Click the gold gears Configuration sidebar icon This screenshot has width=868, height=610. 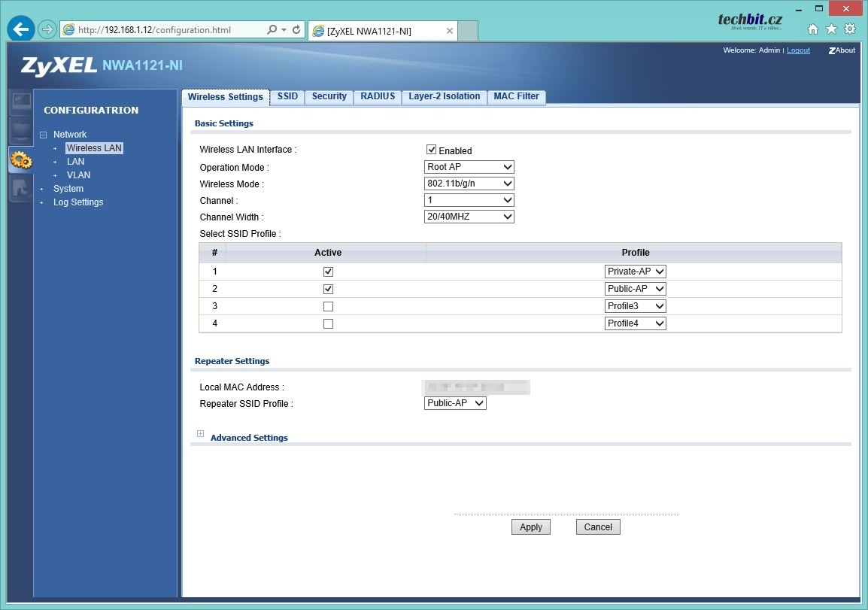click(x=20, y=159)
